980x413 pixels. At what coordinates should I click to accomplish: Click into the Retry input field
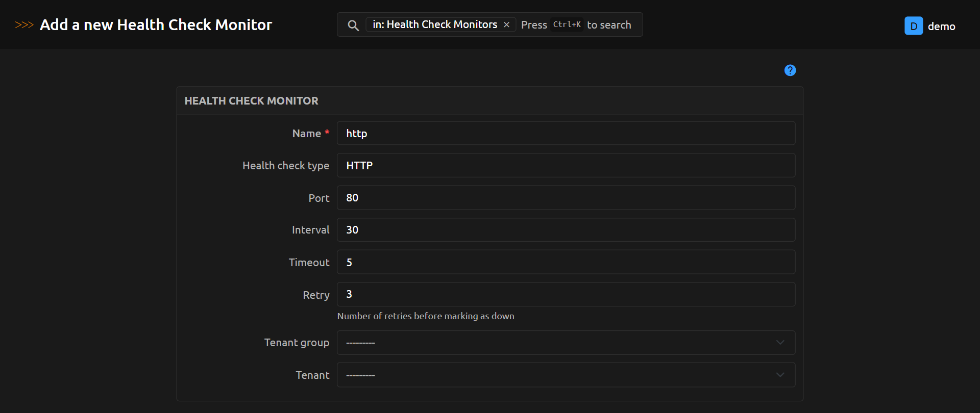[566, 294]
